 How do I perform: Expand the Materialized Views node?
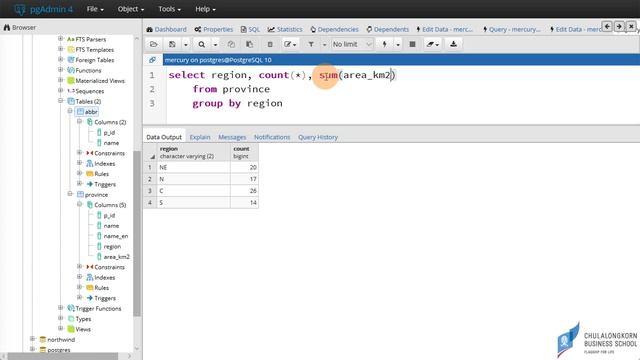(x=60, y=80)
